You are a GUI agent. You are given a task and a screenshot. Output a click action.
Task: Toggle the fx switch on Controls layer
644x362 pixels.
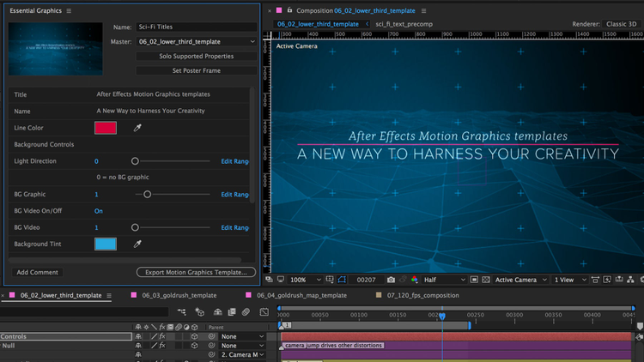(162, 336)
